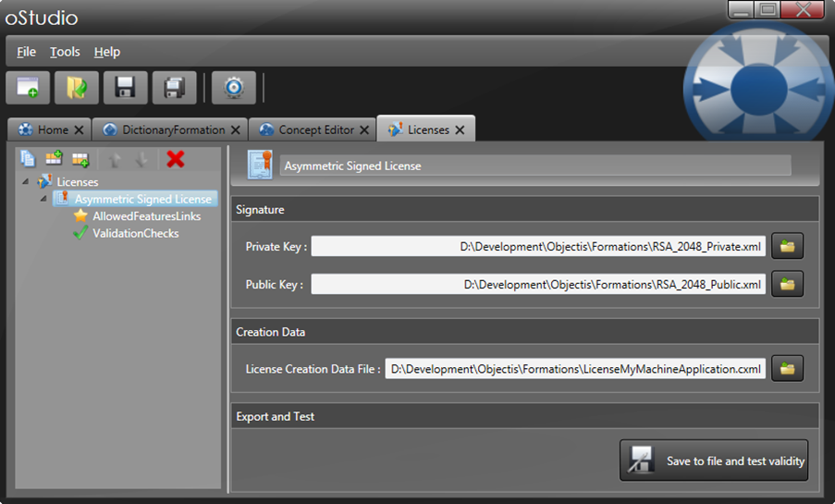The image size is (835, 504).
Task: Click the green check icon of ValidationChecks
Action: click(x=80, y=233)
